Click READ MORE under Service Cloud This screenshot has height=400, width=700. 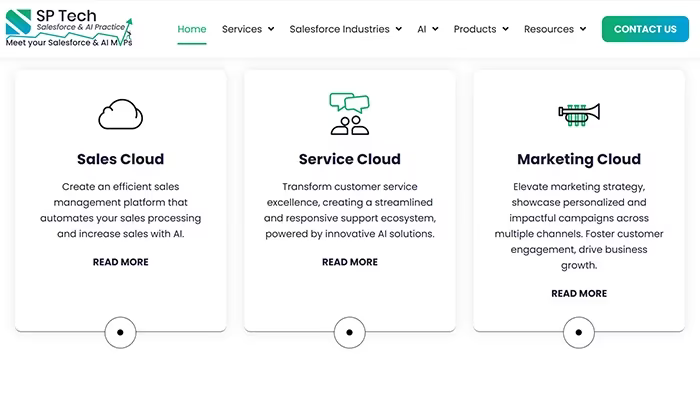coord(350,262)
